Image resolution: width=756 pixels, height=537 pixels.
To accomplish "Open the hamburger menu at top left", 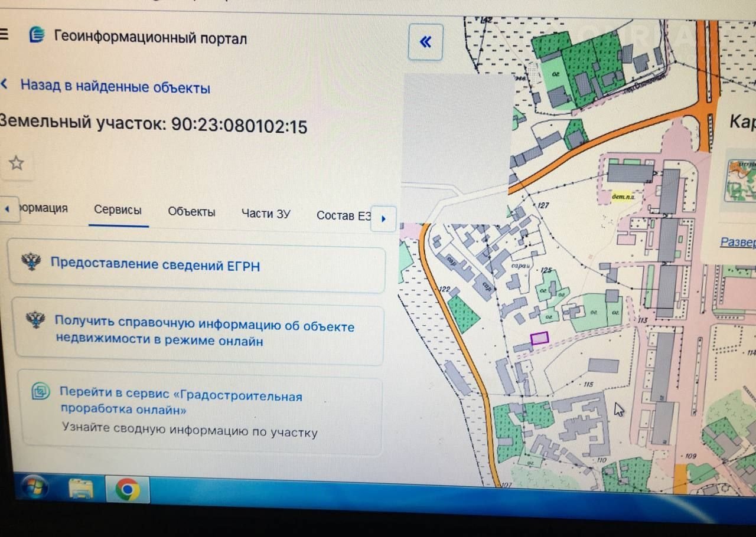I will click(4, 34).
